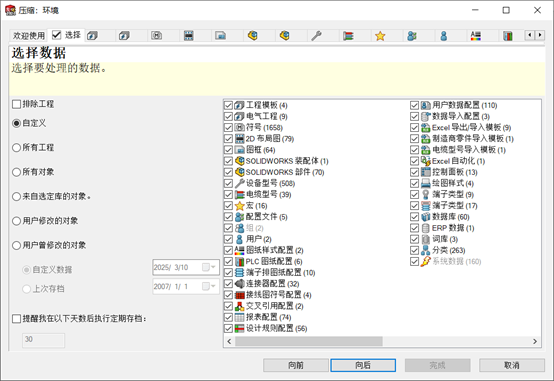Viewport: 554px width, 381px height.
Task: Open the symbols tab icon
Action: 157,36
